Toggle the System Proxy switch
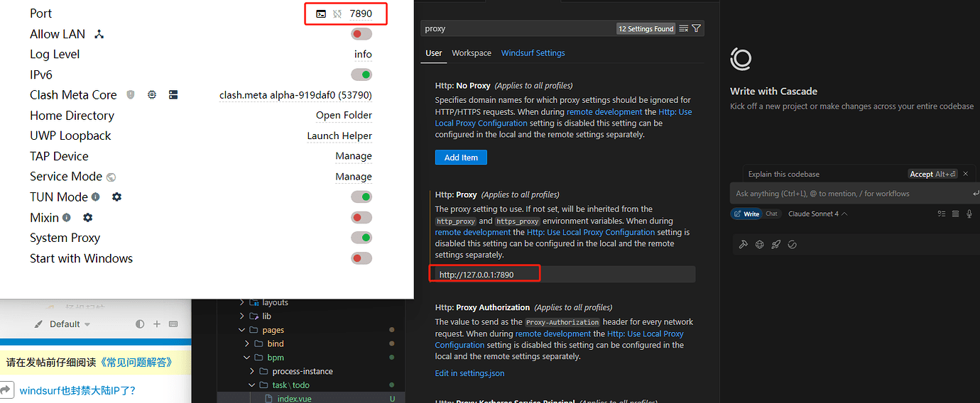Viewport: 980px width, 403px height. 361,238
